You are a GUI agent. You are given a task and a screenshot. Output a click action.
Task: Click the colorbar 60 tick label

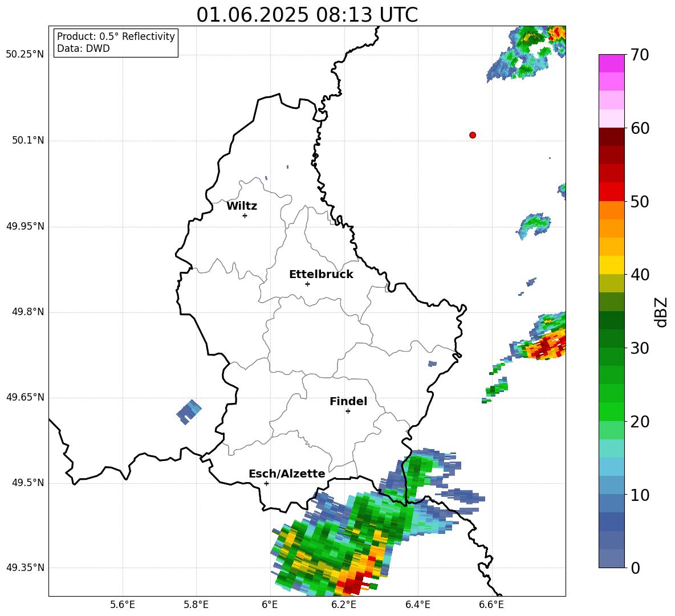point(640,128)
